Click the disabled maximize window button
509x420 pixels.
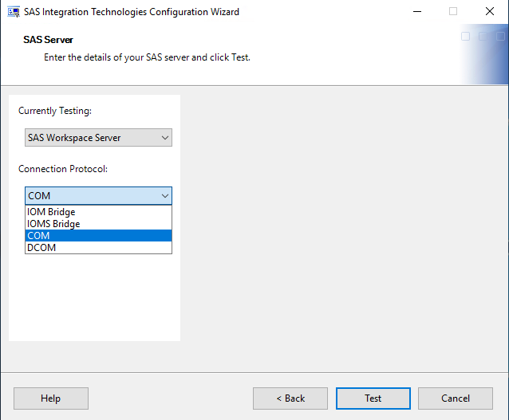[453, 12]
